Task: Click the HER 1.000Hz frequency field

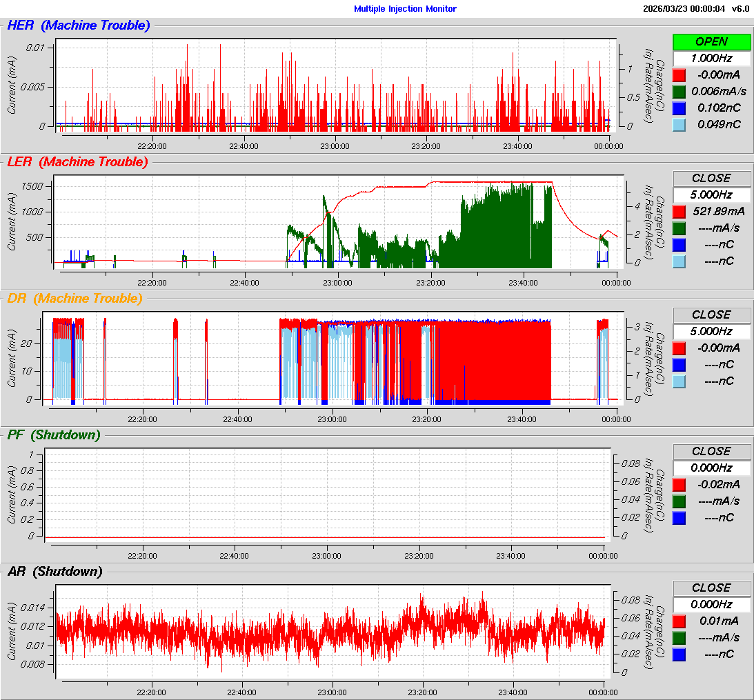Action: (x=711, y=59)
